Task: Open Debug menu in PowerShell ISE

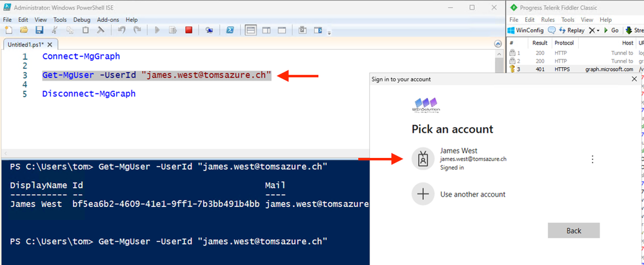Action: (82, 20)
